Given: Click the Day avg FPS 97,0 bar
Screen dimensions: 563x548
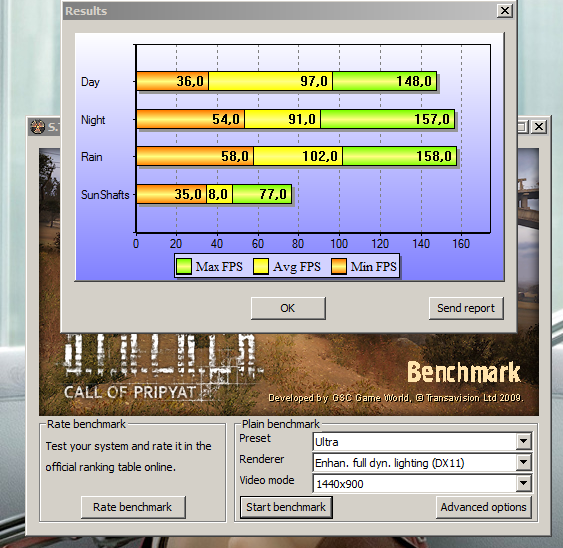Looking at the screenshot, I should (x=271, y=81).
